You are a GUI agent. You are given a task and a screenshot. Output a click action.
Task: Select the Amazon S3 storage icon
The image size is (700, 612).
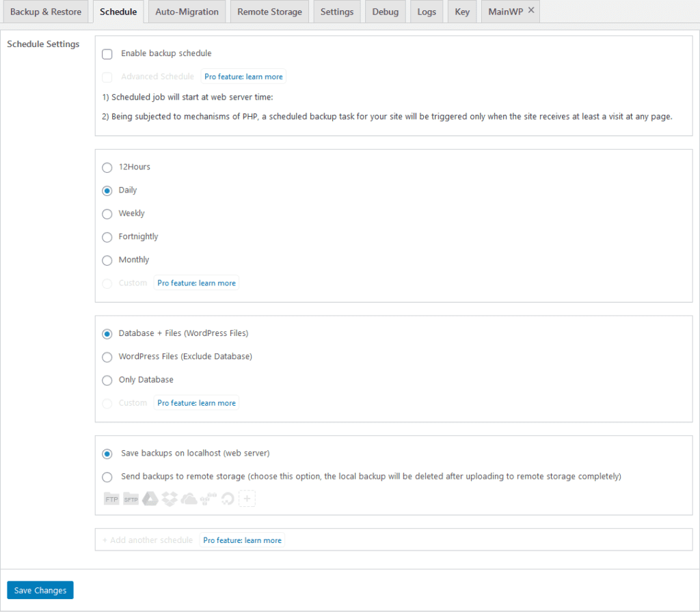click(x=206, y=499)
